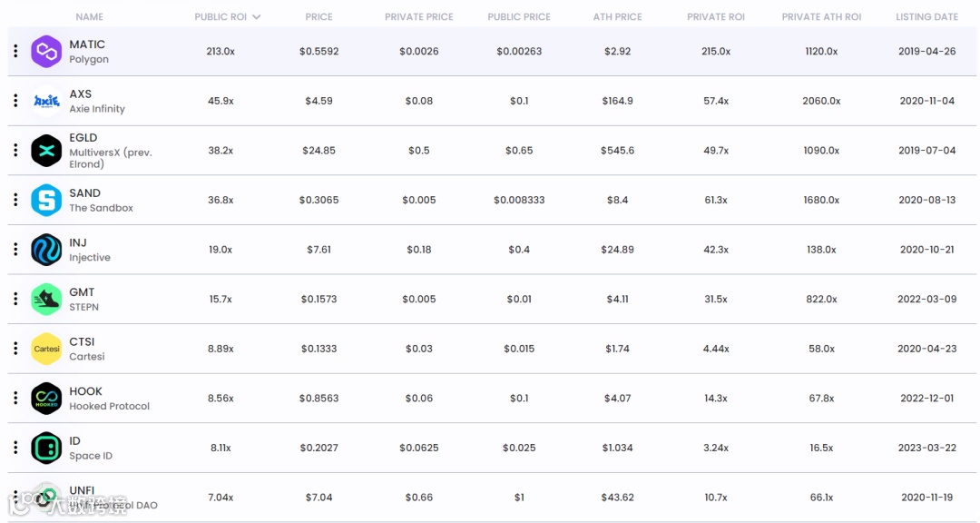980x523 pixels.
Task: Sort table by PRICE column header
Action: click(318, 16)
